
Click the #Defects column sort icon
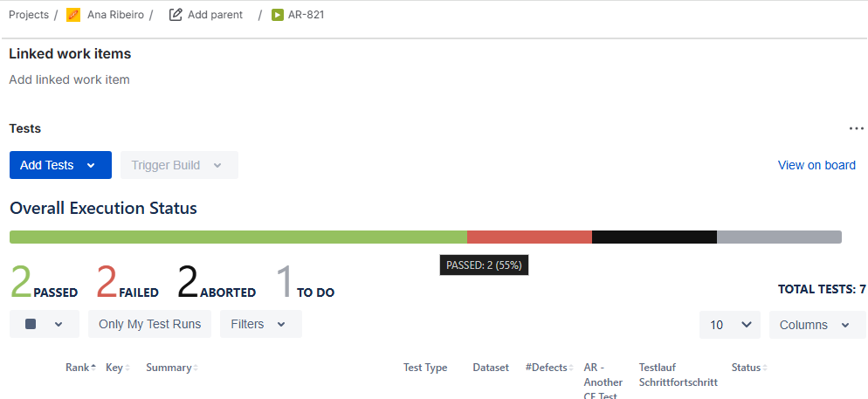tap(571, 368)
